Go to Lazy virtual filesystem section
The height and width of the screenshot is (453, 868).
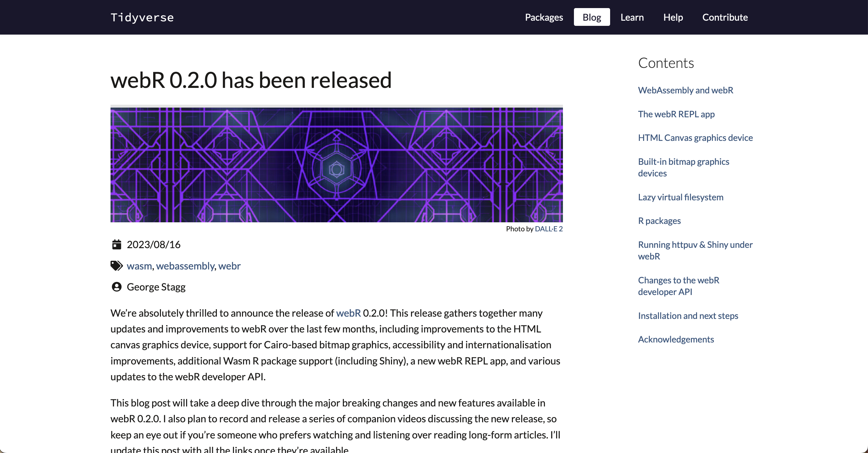click(x=680, y=197)
